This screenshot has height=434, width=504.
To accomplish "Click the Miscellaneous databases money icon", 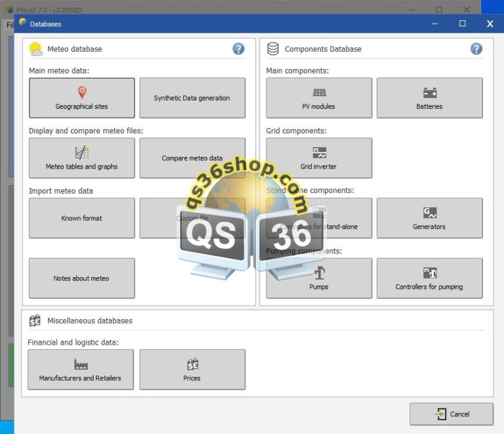I will pos(35,320).
